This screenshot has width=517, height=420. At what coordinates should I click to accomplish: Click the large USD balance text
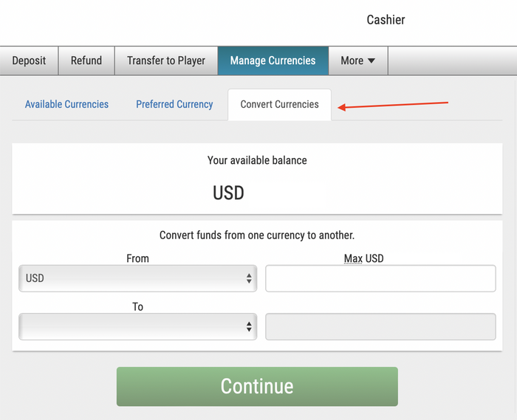coord(228,193)
